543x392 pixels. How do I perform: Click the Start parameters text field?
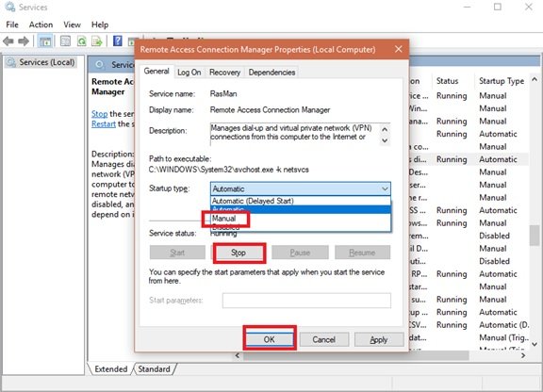(x=306, y=301)
